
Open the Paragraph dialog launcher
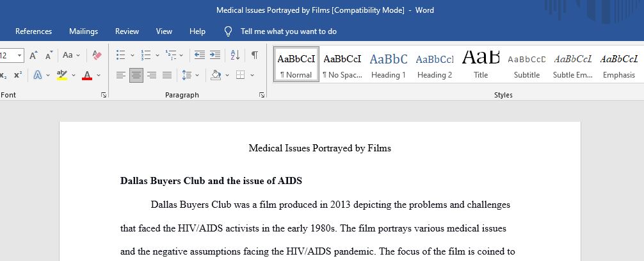point(262,95)
